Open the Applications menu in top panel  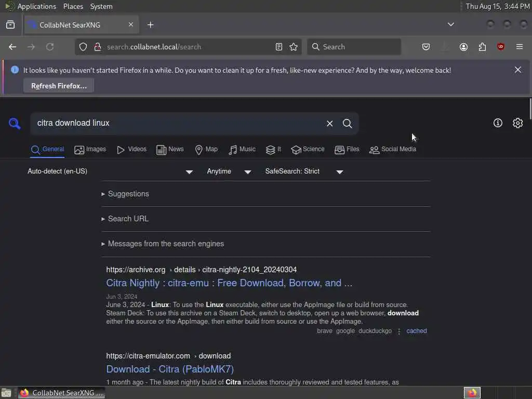click(37, 6)
